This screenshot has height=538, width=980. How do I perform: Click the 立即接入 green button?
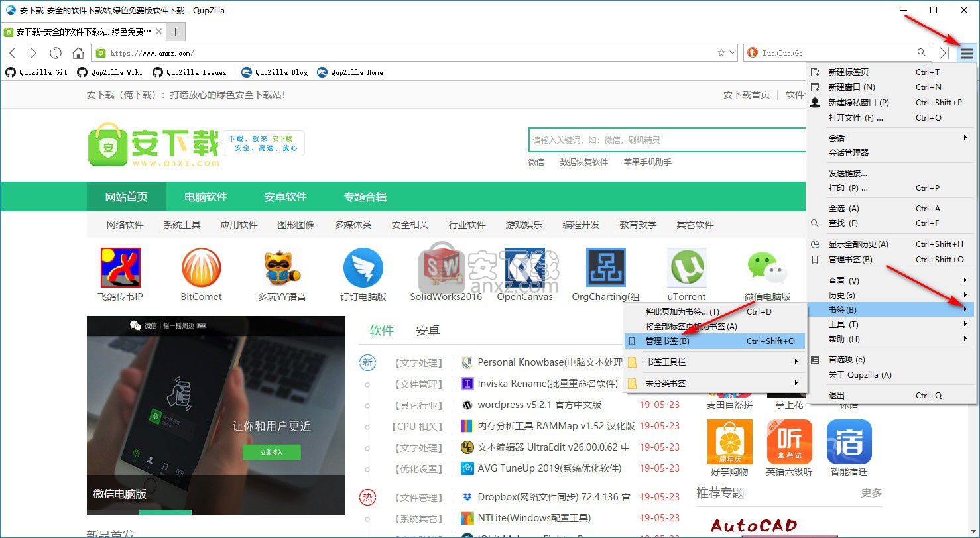(271, 453)
